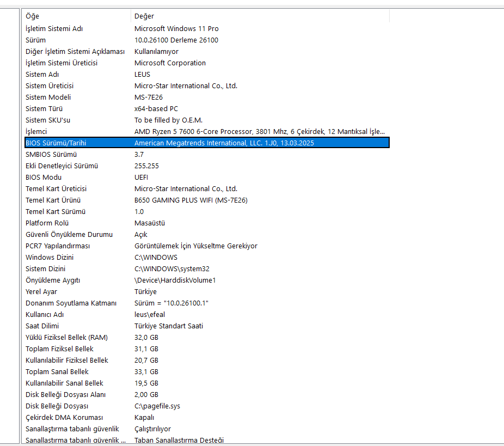Select the Sistem Üreticisi row
The width and height of the screenshot is (504, 446).
point(207,86)
